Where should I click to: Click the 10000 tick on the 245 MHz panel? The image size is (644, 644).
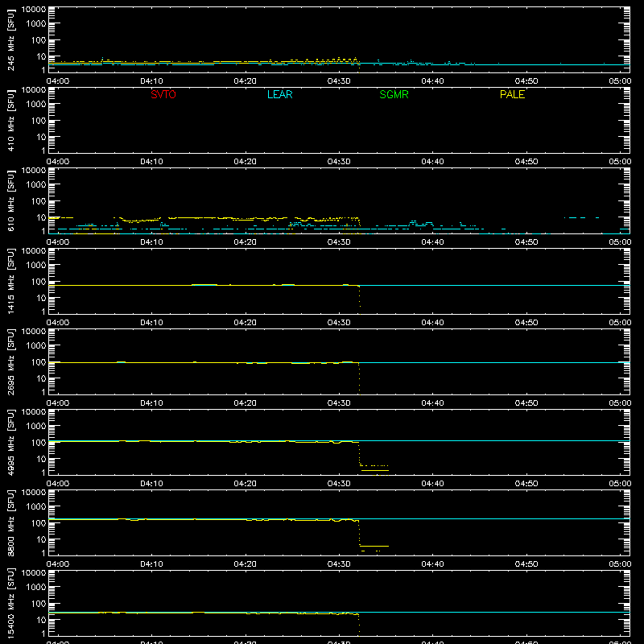[34, 10]
